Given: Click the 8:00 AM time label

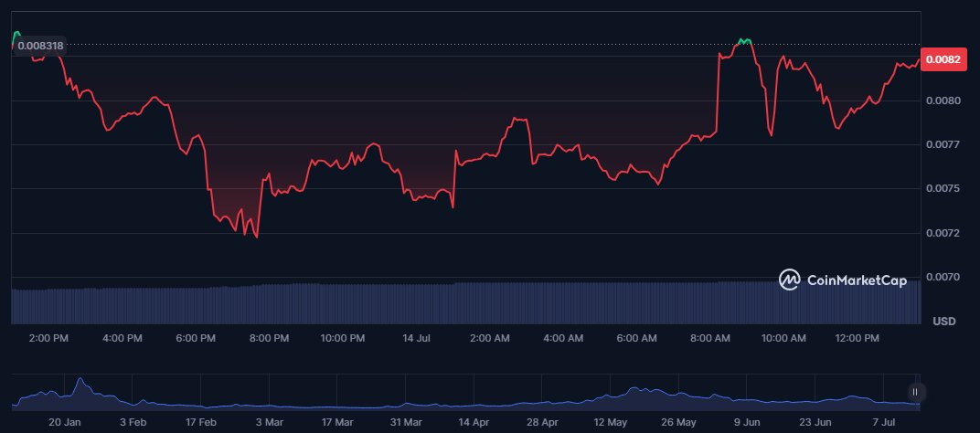Looking at the screenshot, I should coord(710,338).
